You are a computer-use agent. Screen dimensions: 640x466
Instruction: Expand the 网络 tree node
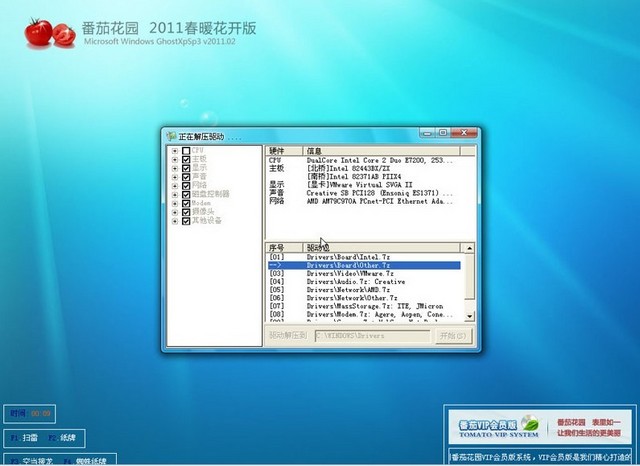(175, 186)
